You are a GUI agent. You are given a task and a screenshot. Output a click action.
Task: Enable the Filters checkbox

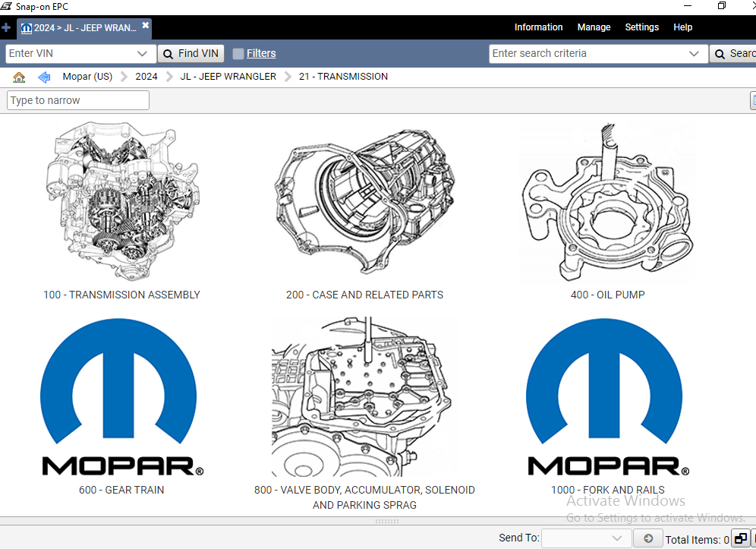coord(238,53)
